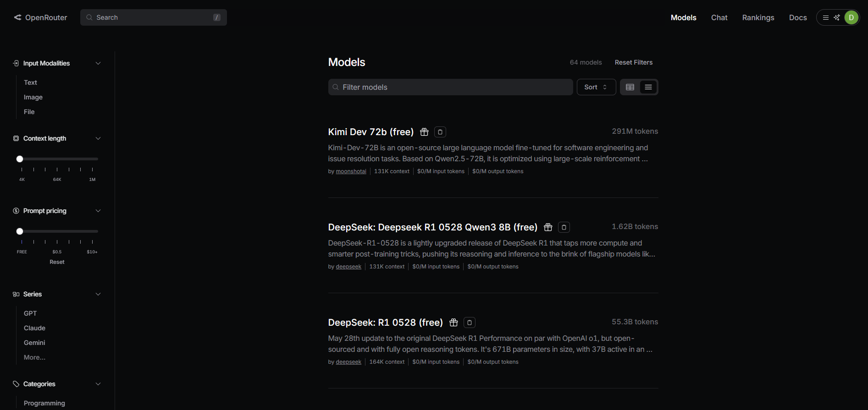The image size is (868, 410).
Task: Click the Prompt pricing slider handle
Action: 20,231
